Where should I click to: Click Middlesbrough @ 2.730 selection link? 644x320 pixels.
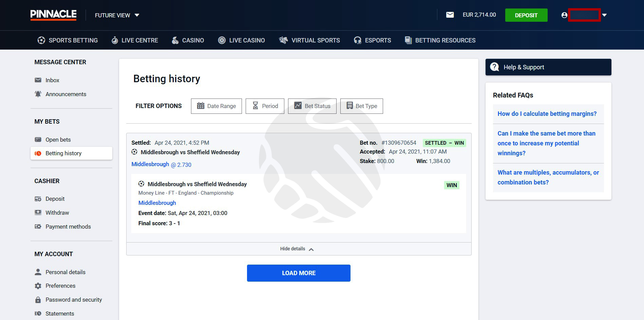pyautogui.click(x=162, y=164)
